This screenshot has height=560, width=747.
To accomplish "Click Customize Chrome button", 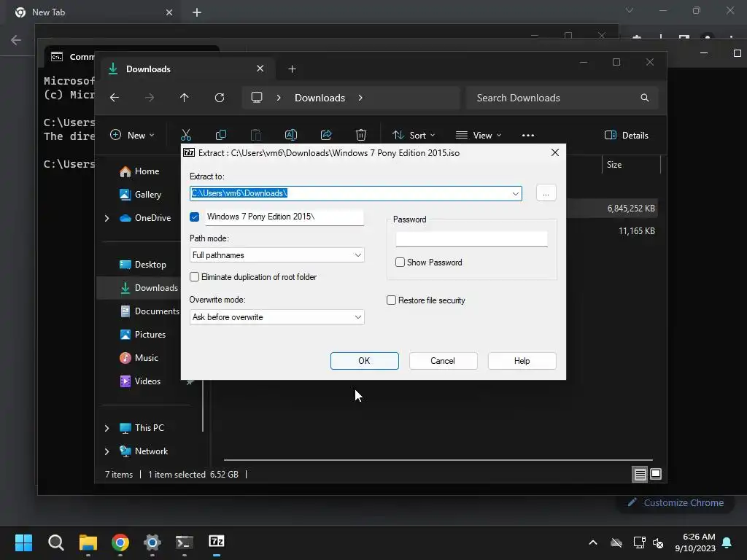I will point(676,503).
